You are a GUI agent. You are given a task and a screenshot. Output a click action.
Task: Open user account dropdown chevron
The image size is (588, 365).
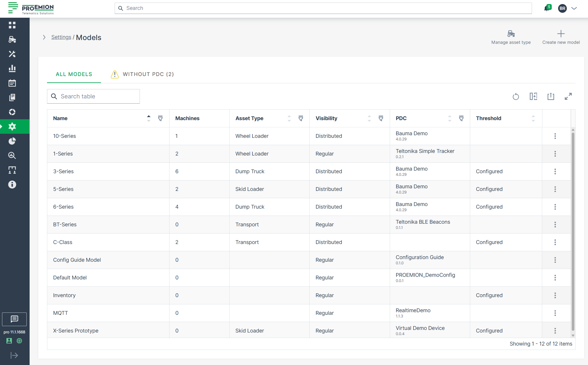tap(574, 8)
